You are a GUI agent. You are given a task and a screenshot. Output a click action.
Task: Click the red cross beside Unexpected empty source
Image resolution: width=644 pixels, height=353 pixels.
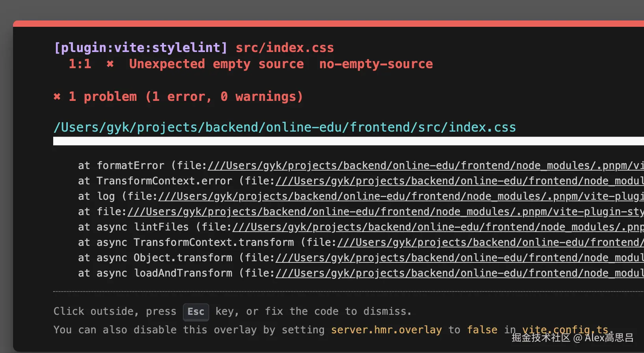[110, 64]
